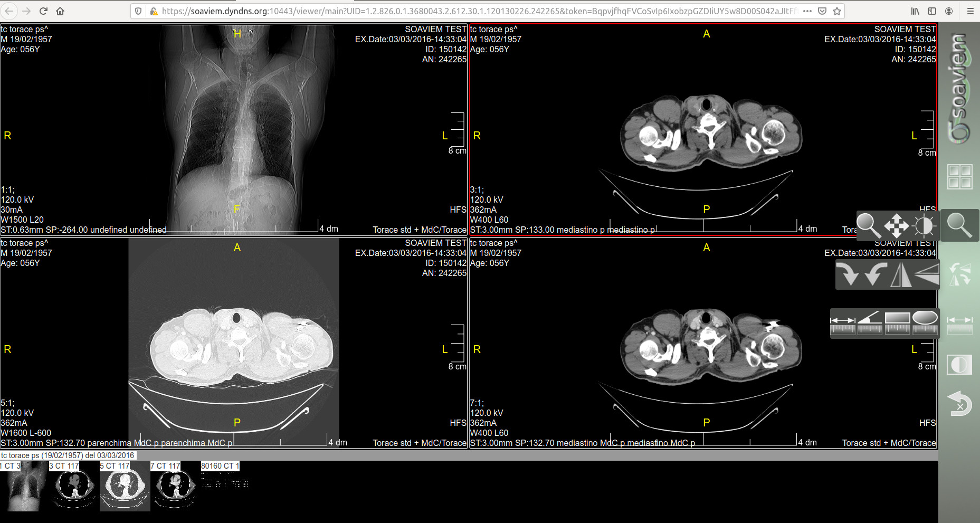
Task: Go to the browser home page
Action: tap(60, 11)
